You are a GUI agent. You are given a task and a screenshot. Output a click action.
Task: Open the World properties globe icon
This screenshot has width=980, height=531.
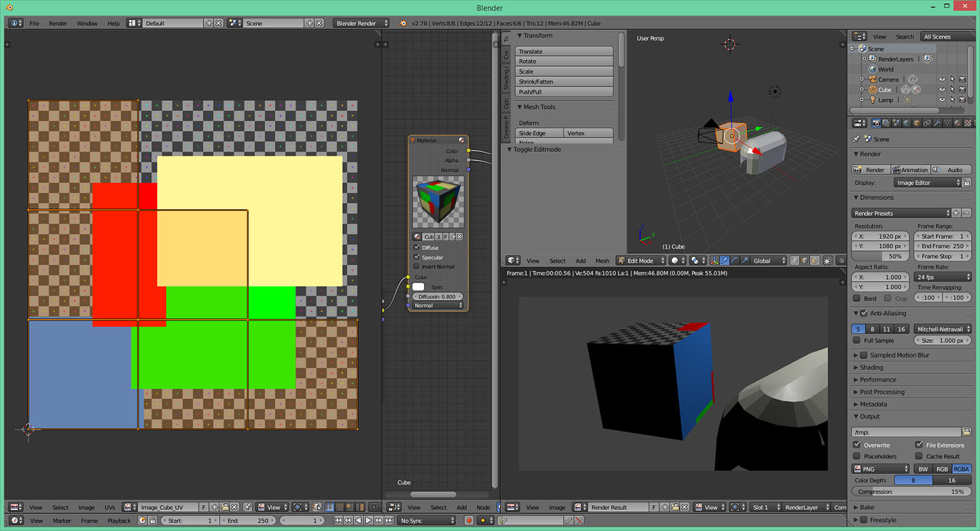pos(906,123)
